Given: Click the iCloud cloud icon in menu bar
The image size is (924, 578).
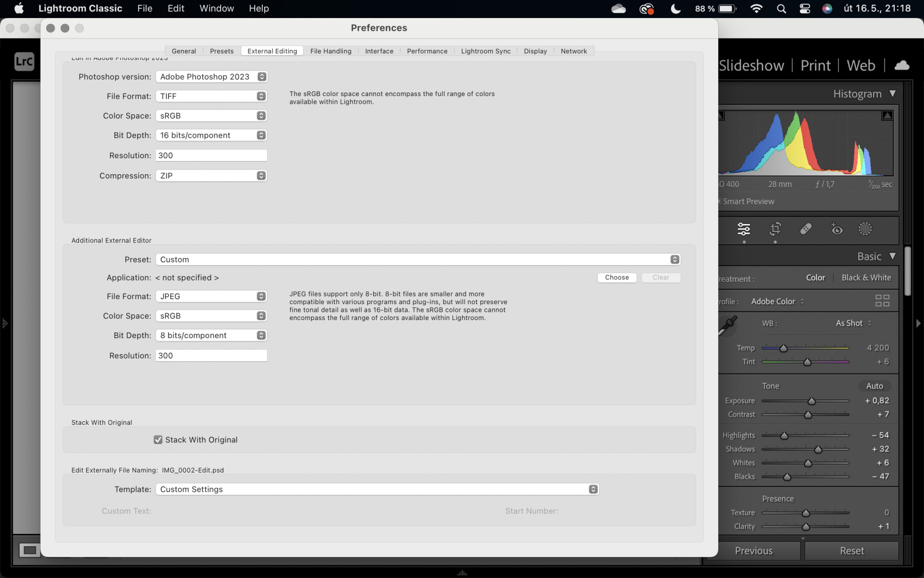Looking at the screenshot, I should coord(619,8).
